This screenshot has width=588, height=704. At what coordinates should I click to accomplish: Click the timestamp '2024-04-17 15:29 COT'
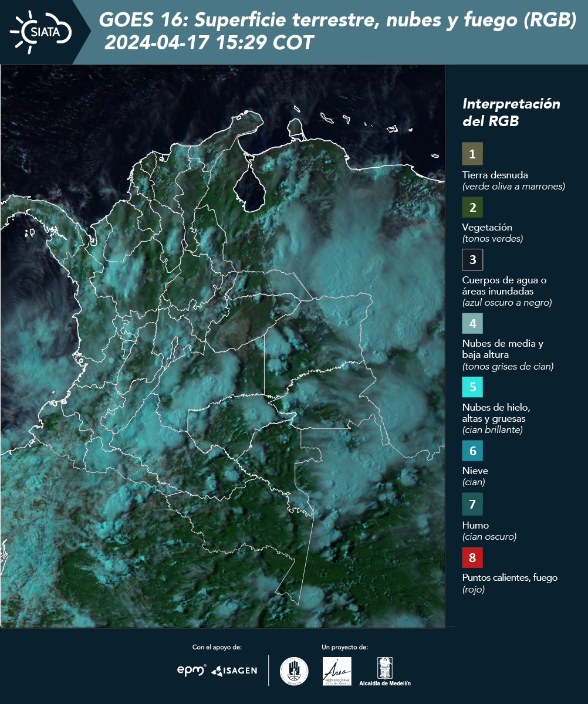[209, 43]
